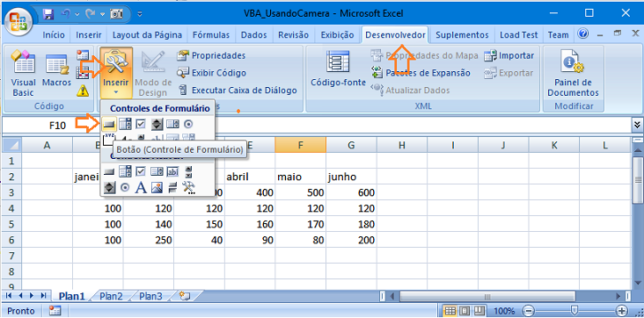Insert ActiveX spin button

click(109, 187)
